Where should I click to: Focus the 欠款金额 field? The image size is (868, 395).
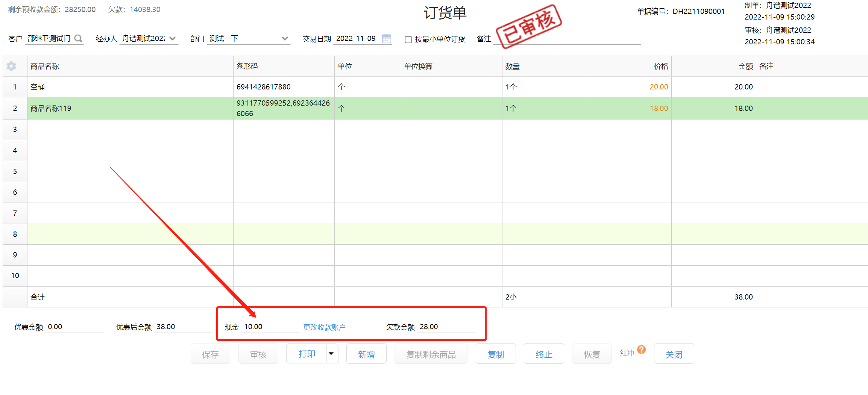(446, 327)
